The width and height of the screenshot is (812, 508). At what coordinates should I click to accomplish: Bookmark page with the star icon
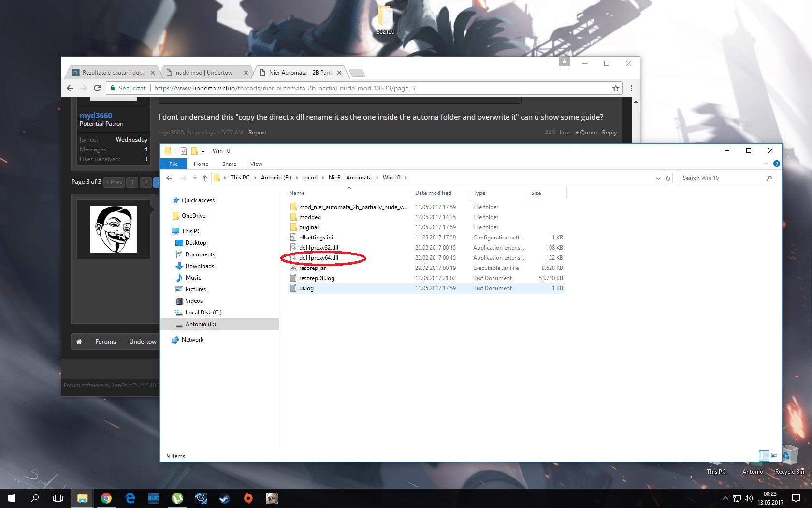click(x=615, y=88)
